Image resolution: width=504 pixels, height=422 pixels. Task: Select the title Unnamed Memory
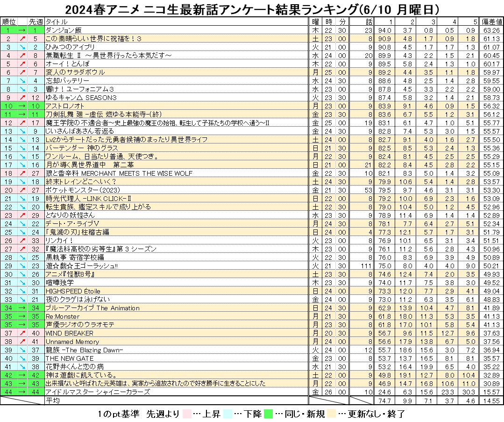coord(72,342)
